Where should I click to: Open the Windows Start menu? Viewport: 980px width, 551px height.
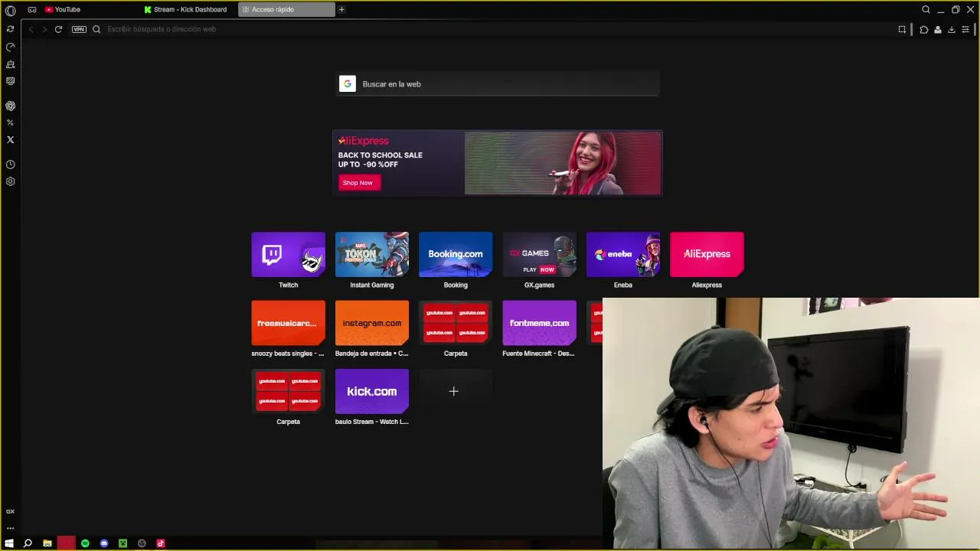pyautogui.click(x=9, y=543)
